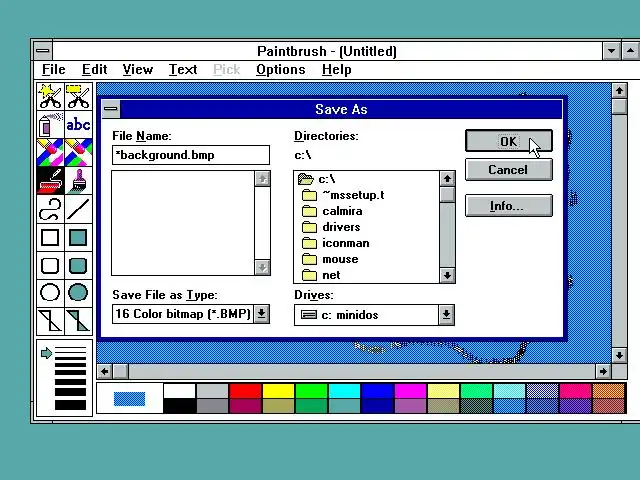The image size is (640, 480).
Task: Click the canvas horizontal scroll left arrow
Action: [x=104, y=371]
